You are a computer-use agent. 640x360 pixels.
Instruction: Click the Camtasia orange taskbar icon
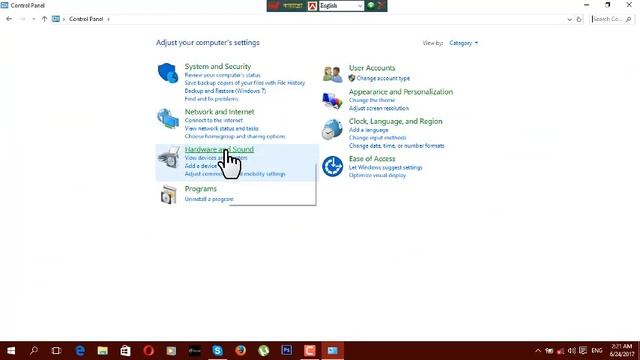click(x=309, y=351)
